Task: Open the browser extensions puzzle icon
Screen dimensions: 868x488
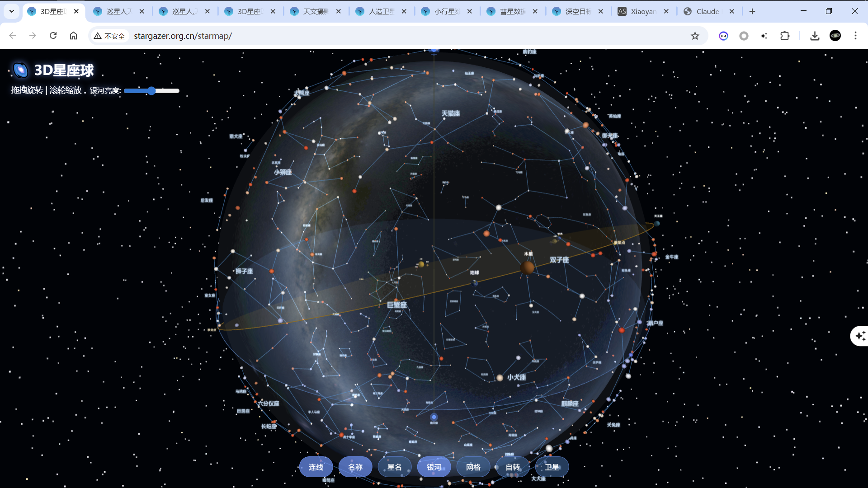Action: [x=785, y=36]
